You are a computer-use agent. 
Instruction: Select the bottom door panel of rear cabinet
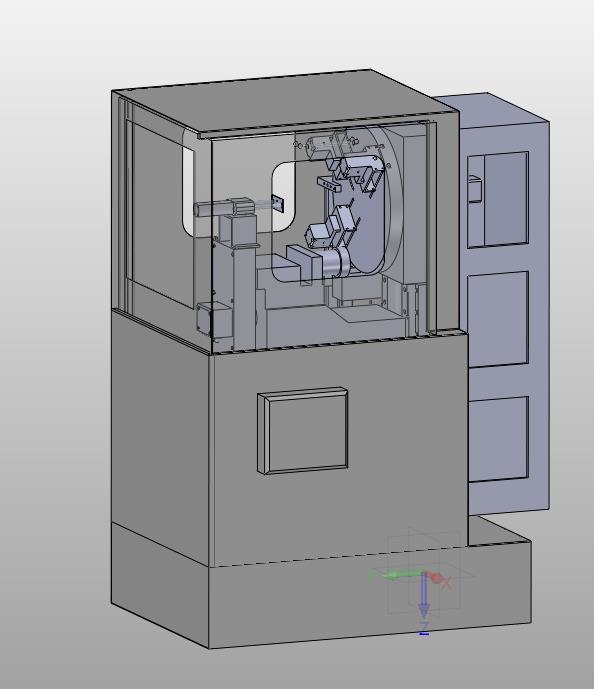pyautogui.click(x=499, y=439)
